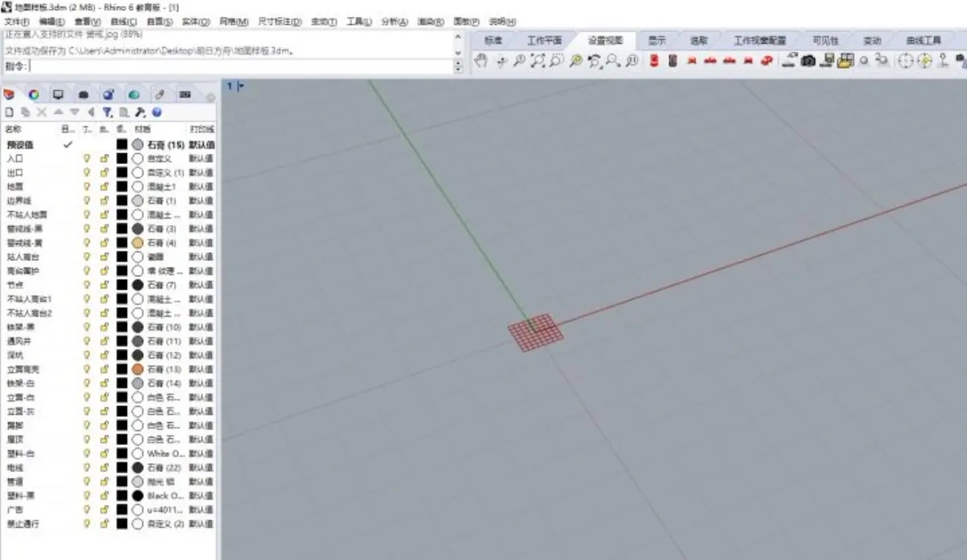Click the camera icon in toolbar
Viewport: 967px width, 560px height.
tap(808, 62)
